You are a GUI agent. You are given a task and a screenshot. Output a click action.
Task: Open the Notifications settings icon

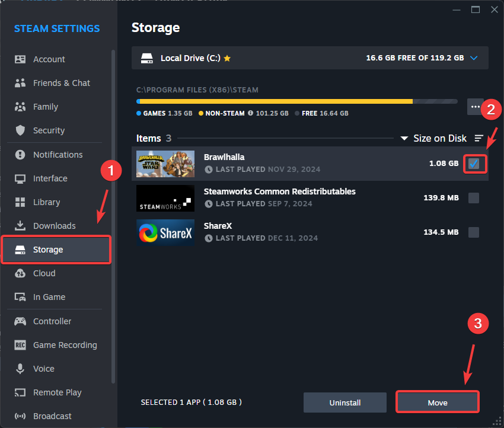coord(19,155)
